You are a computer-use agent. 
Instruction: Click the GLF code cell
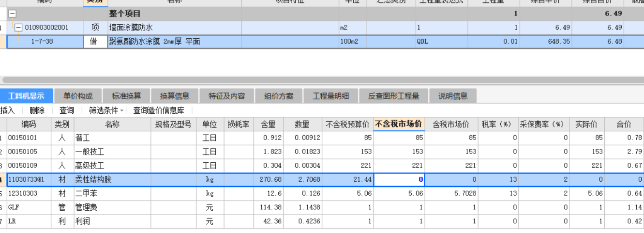tap(29, 208)
